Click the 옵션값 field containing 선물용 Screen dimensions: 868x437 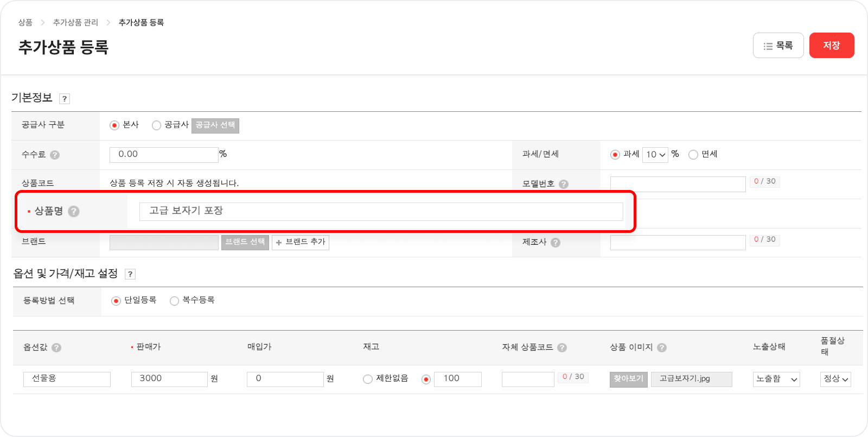click(67, 379)
